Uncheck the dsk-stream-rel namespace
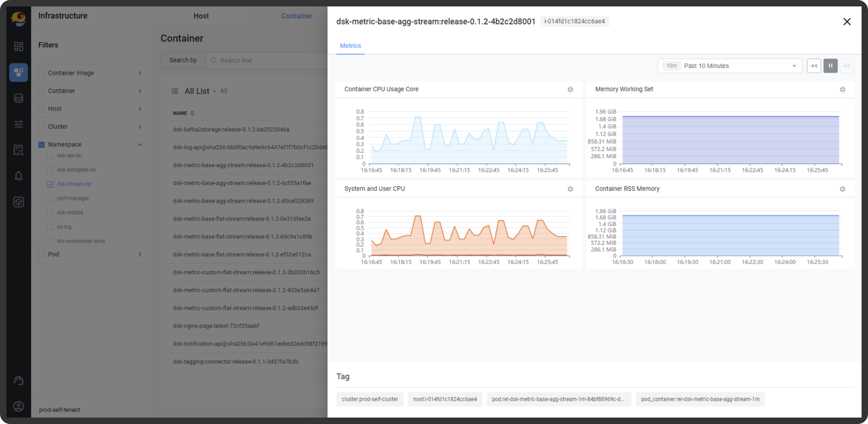 51,184
